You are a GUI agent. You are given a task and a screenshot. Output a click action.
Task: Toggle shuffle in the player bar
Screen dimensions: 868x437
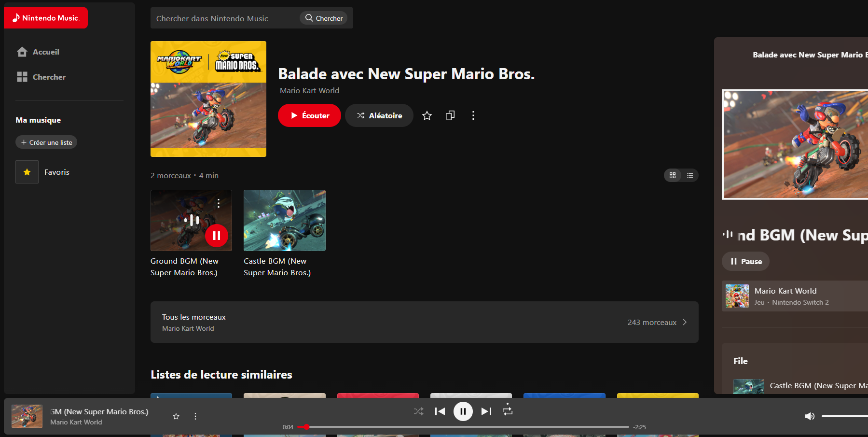(418, 411)
